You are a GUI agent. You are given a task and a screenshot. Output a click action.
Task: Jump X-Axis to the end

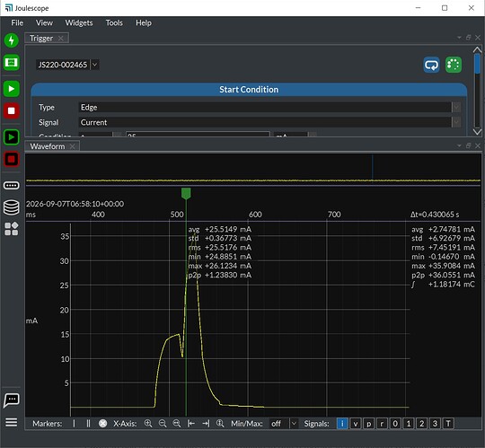[x=206, y=424]
